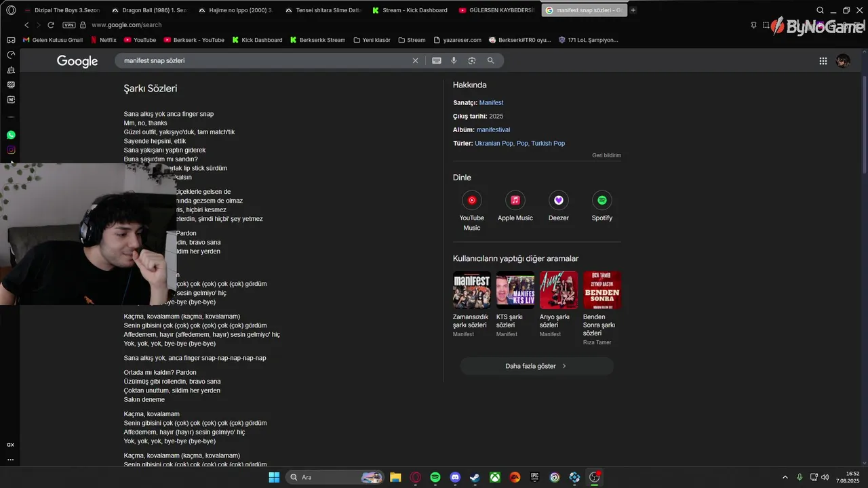
Task: Open the Google apps grid
Action: pyautogui.click(x=823, y=61)
